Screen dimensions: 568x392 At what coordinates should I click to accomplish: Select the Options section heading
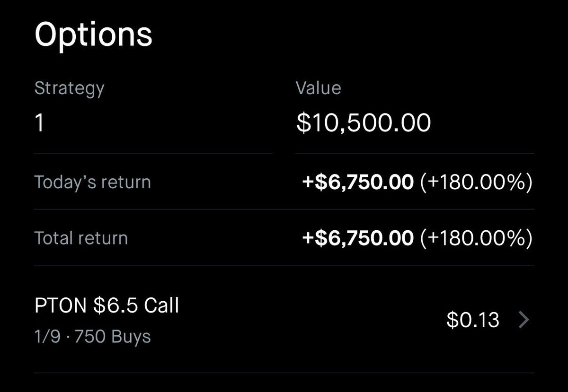93,35
